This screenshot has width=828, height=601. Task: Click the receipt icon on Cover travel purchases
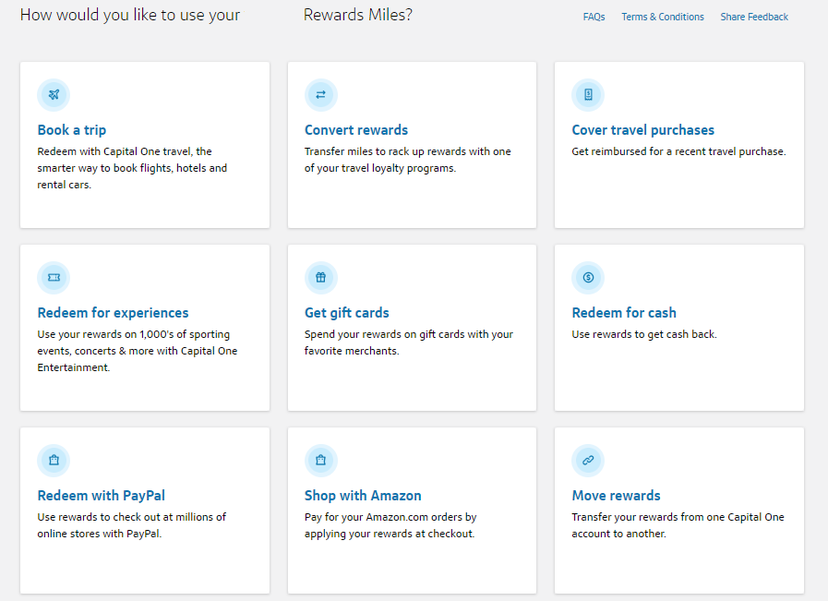pos(587,95)
